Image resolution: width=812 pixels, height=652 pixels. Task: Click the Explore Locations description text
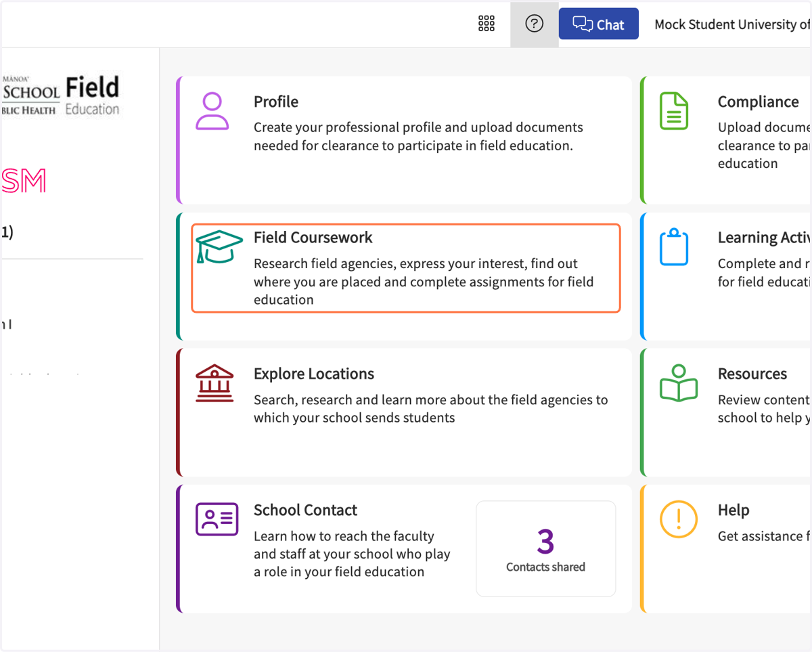431,409
